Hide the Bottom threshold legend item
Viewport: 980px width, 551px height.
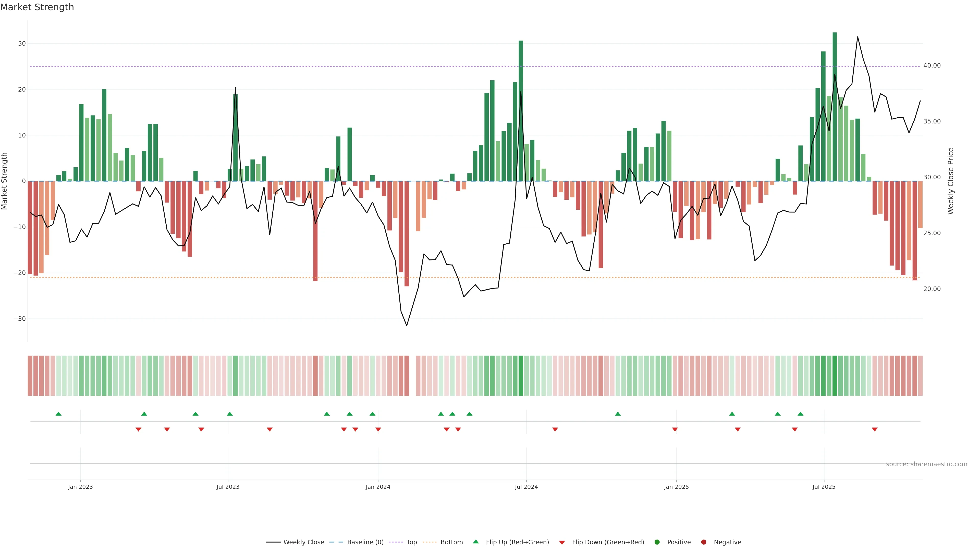click(451, 542)
